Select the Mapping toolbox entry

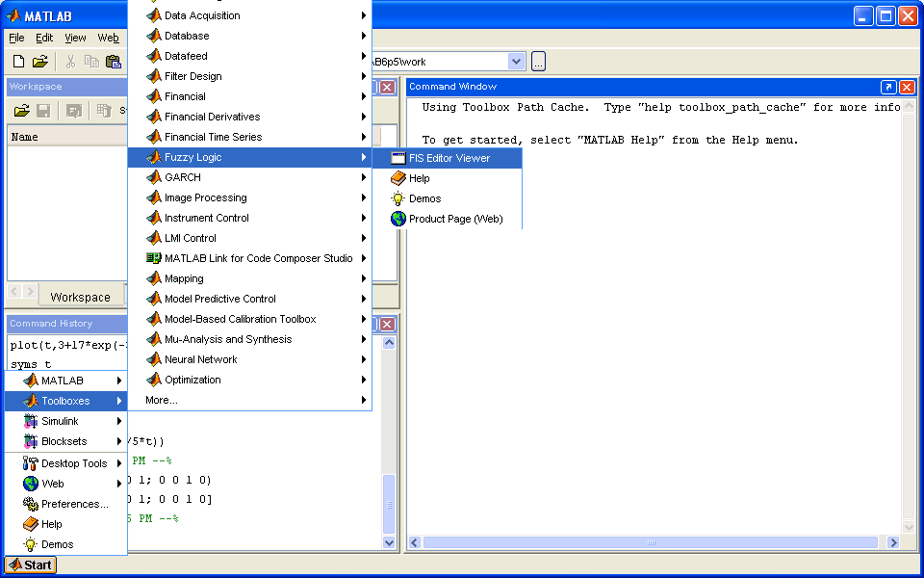(x=250, y=278)
